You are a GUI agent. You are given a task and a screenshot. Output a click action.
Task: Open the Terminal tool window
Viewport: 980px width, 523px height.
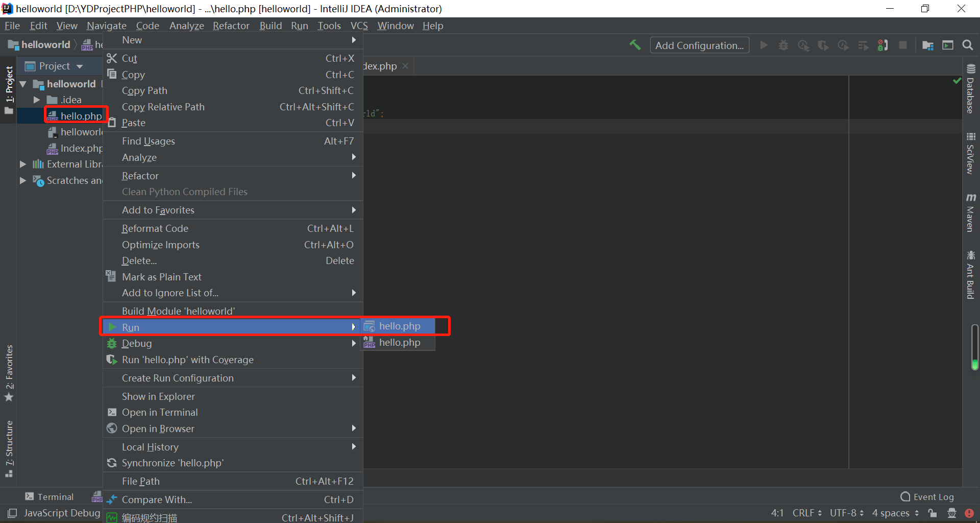50,496
